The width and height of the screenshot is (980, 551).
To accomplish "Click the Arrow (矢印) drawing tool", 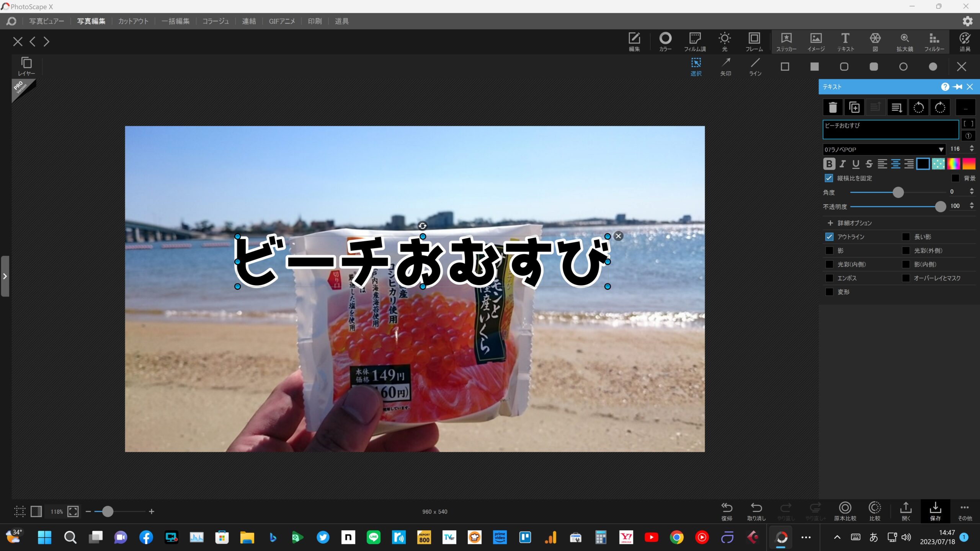I will 726,67.
